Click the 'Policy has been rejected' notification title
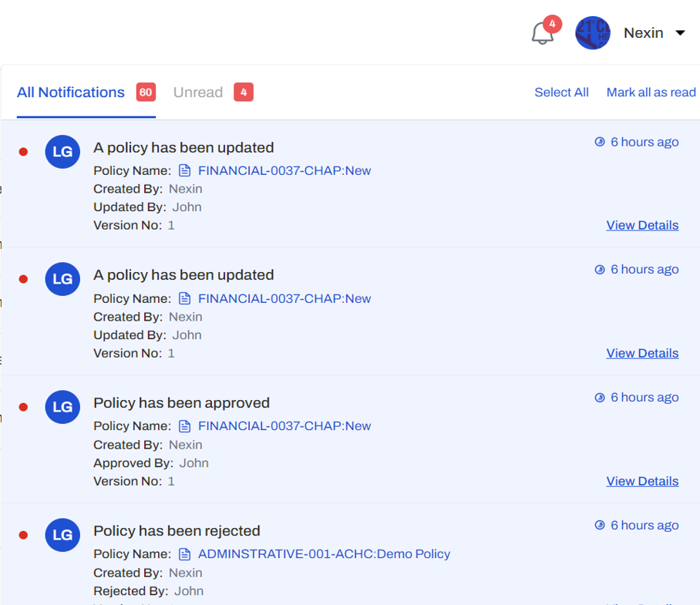 [x=177, y=531]
